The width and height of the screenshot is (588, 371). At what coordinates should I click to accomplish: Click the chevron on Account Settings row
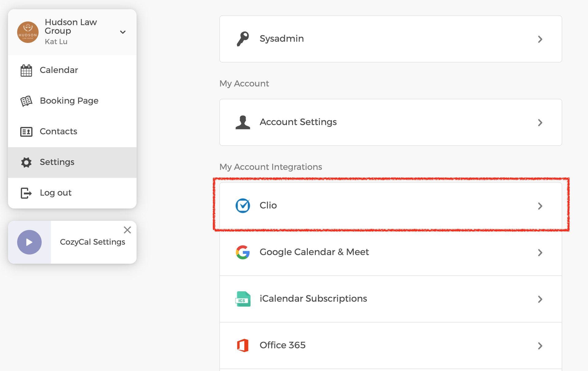[x=540, y=123]
